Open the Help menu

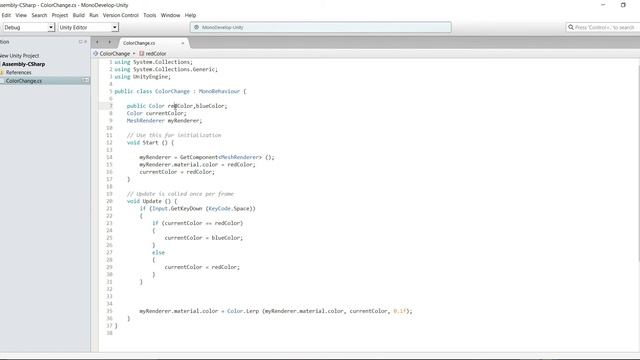click(x=190, y=15)
